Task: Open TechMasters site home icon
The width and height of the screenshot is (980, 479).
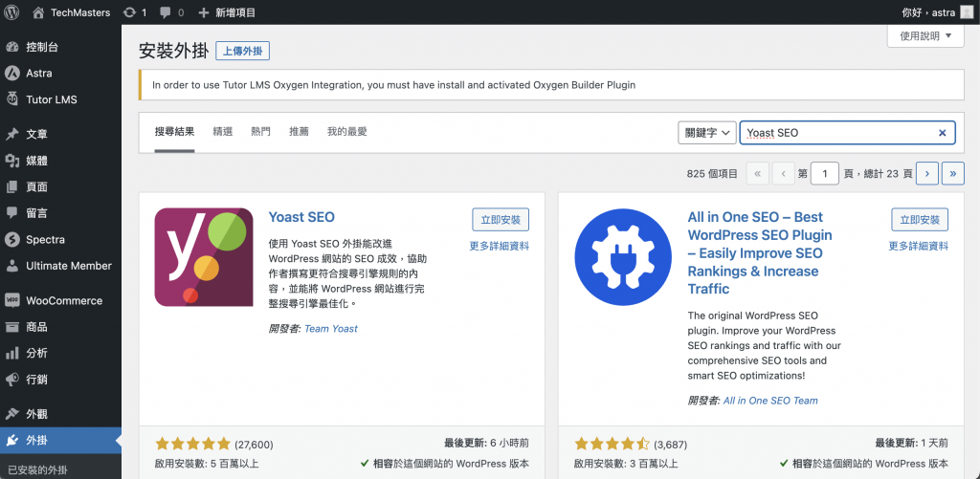Action: 38,11
